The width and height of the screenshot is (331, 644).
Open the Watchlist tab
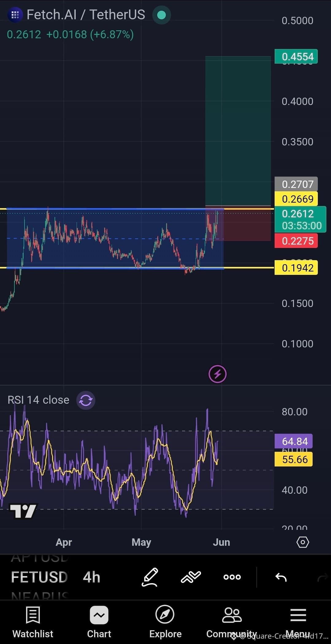point(33,622)
